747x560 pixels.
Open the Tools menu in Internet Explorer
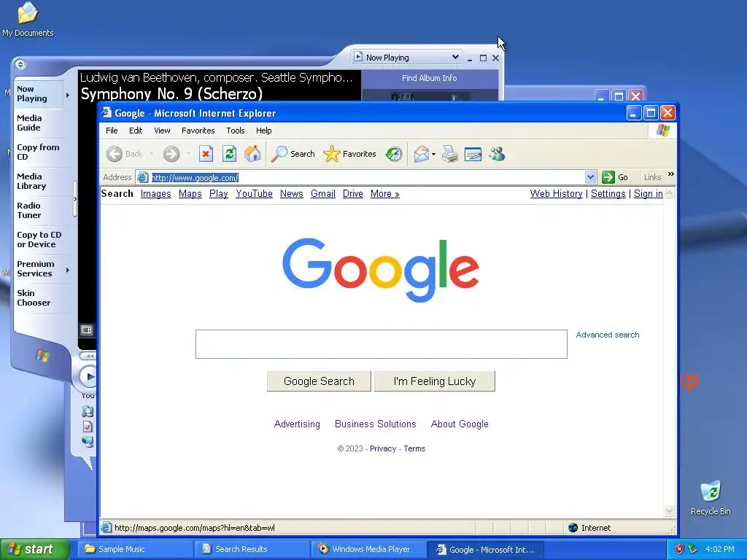click(236, 131)
